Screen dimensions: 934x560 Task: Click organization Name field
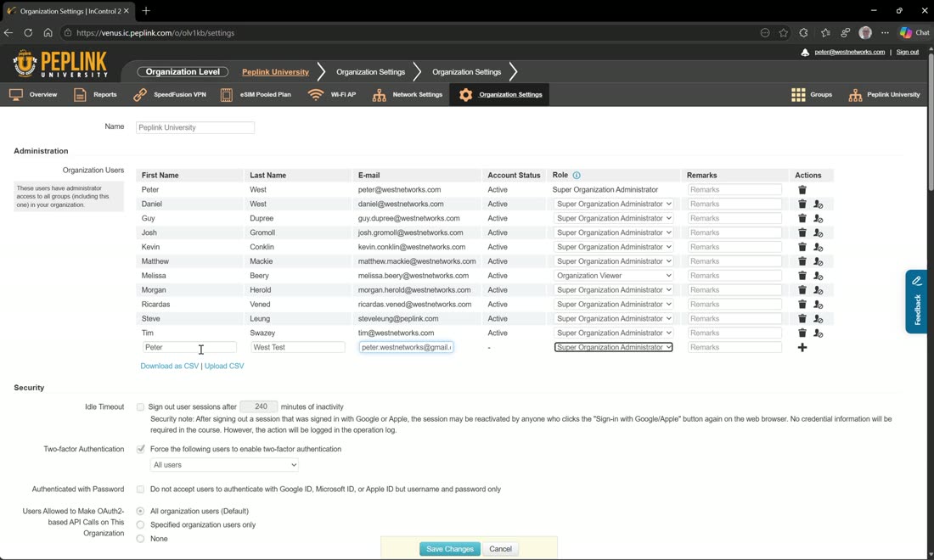click(194, 127)
